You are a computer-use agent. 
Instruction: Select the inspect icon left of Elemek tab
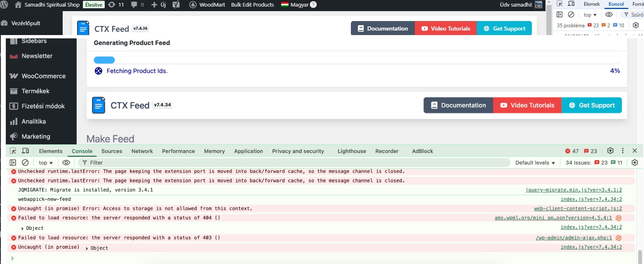point(559,4)
